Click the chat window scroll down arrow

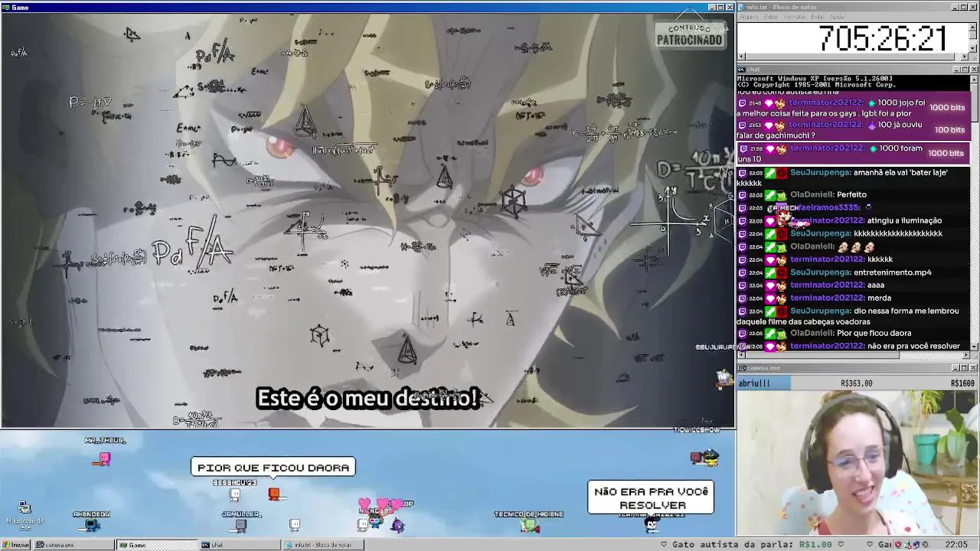(x=974, y=347)
